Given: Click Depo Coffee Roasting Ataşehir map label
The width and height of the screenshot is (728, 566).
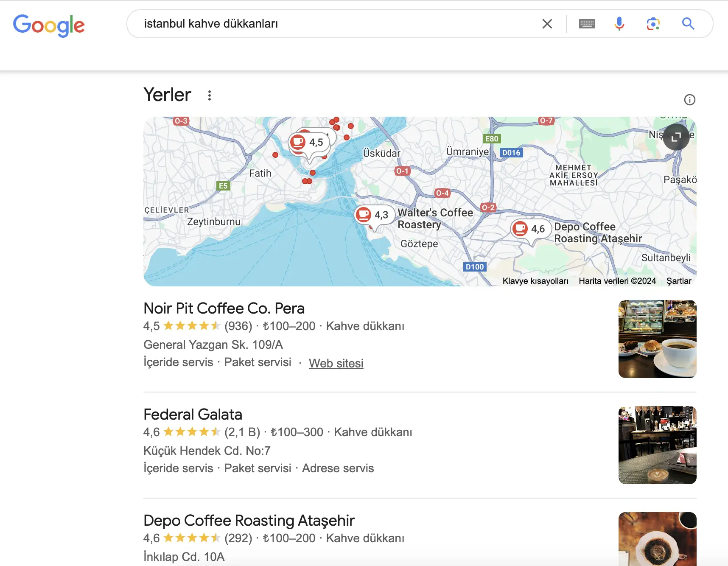Looking at the screenshot, I should coord(598,233).
